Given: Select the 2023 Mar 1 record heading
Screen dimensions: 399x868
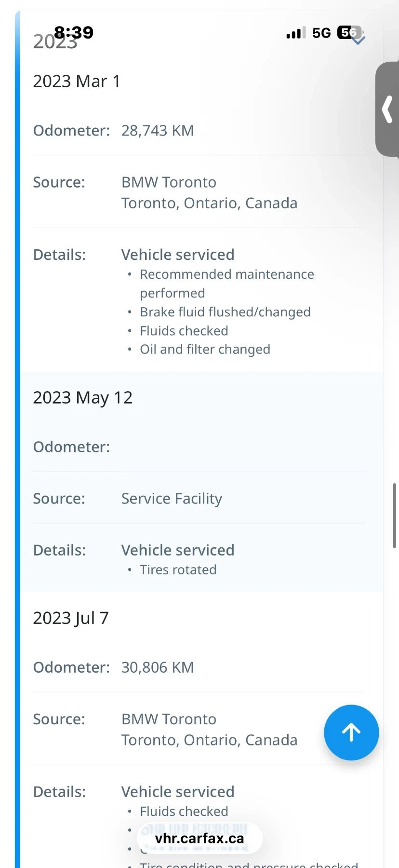Looking at the screenshot, I should [x=77, y=81].
